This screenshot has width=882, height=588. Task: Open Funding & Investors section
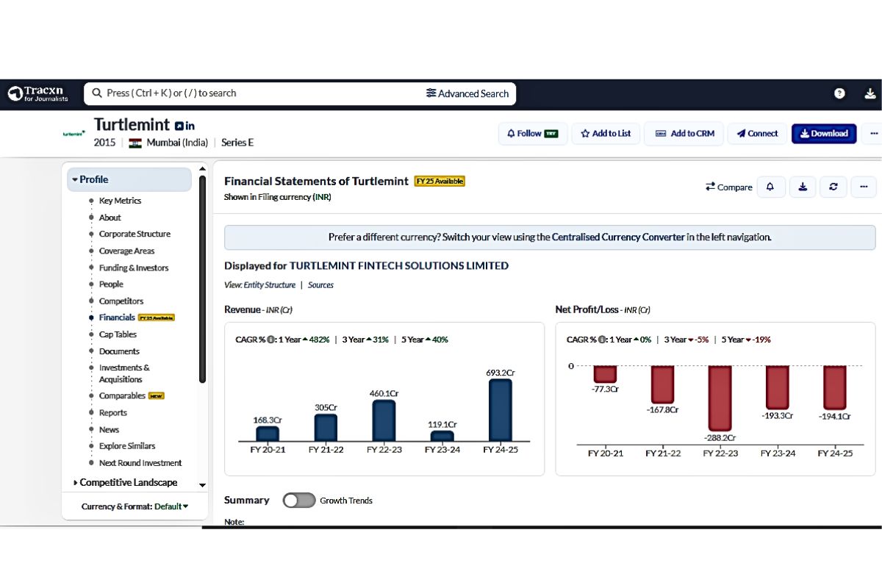coord(134,268)
